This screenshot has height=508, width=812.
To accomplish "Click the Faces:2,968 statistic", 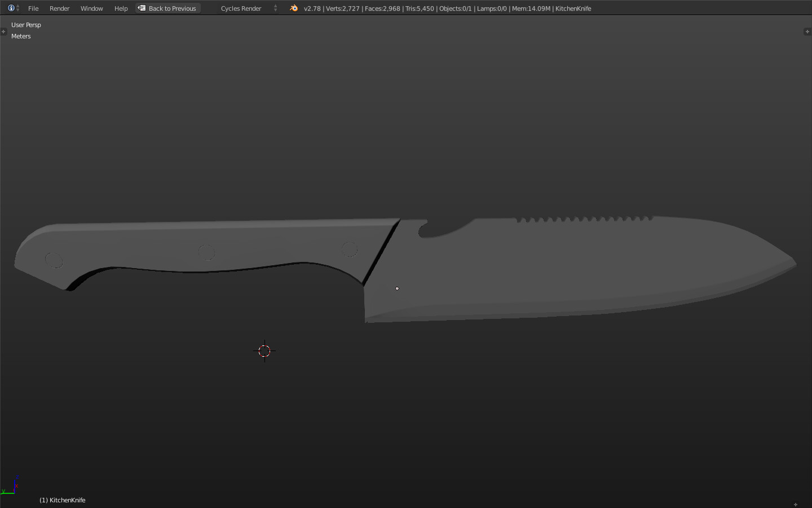I will click(382, 8).
